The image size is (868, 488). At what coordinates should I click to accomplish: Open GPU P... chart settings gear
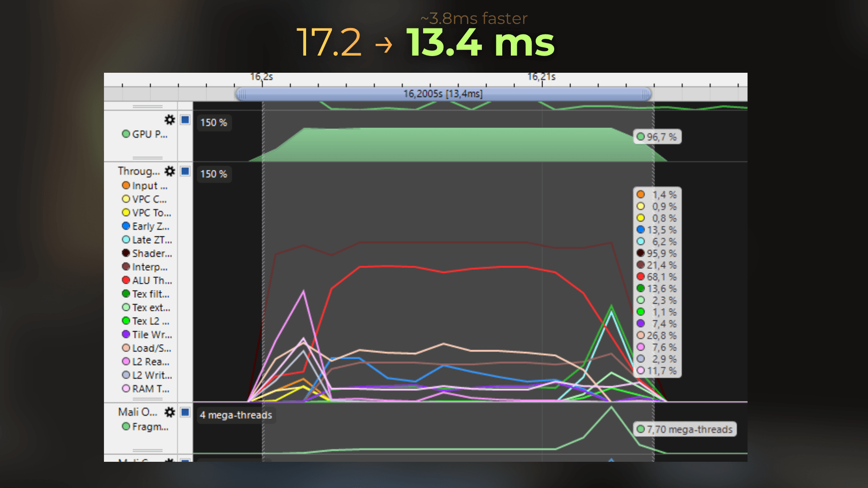coord(170,120)
